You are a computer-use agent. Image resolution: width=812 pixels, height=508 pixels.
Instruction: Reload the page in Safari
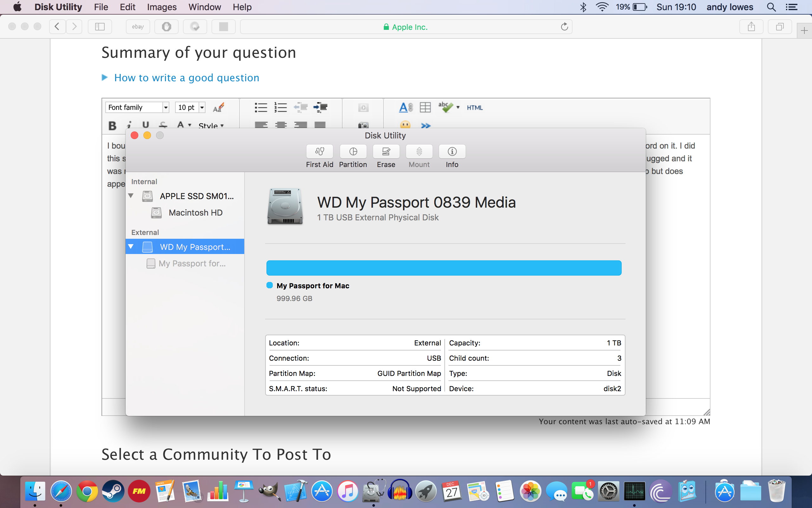tap(564, 27)
